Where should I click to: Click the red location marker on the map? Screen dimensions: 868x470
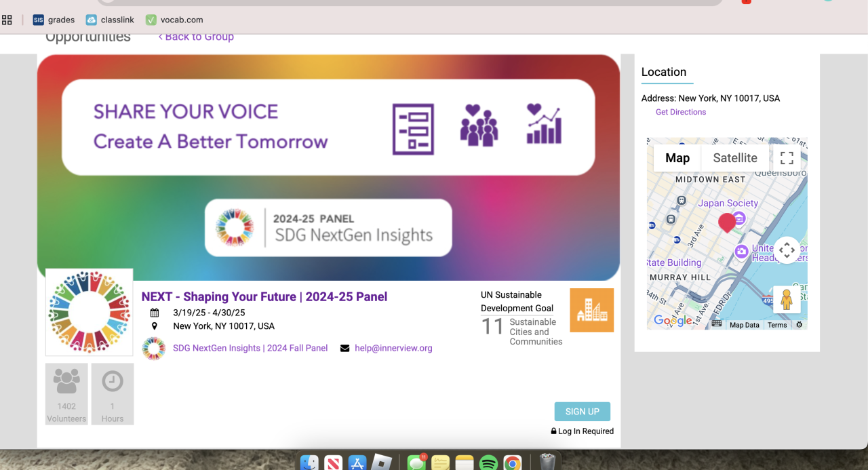coord(727,222)
